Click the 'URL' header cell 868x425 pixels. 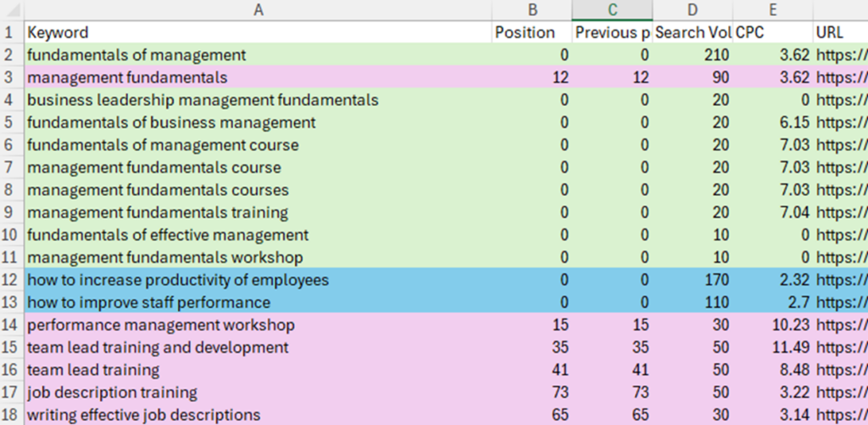[x=840, y=32]
